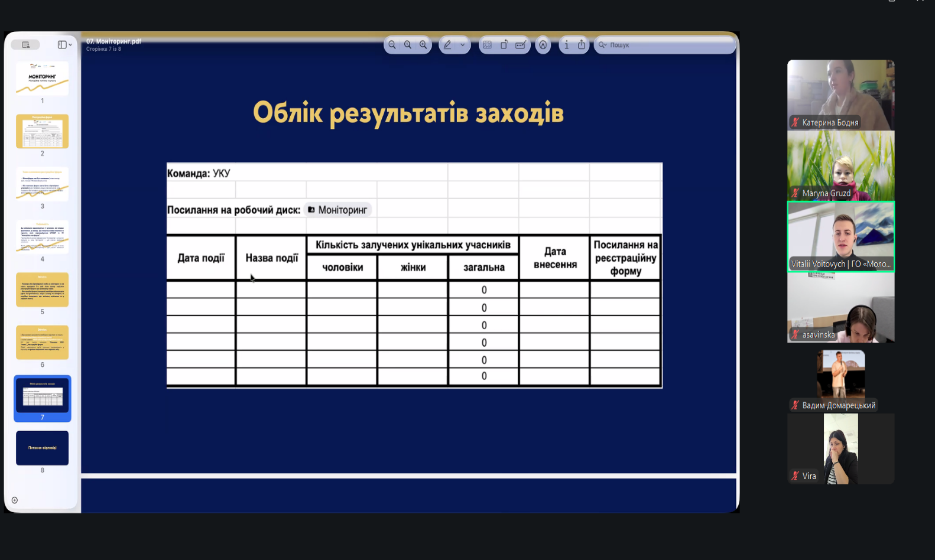Viewport: 935px width, 560px height.
Task: Show the document info inspector
Action: click(566, 45)
